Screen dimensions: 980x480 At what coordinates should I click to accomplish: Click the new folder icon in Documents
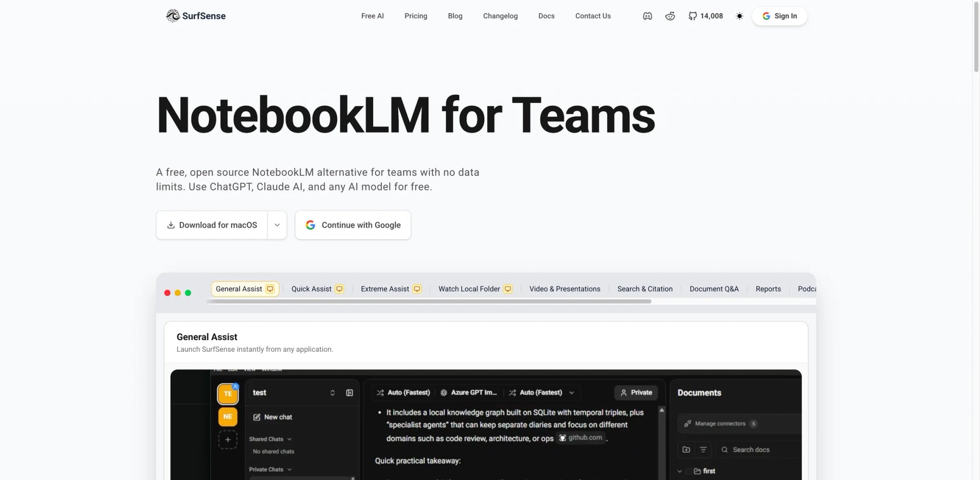[x=686, y=450]
